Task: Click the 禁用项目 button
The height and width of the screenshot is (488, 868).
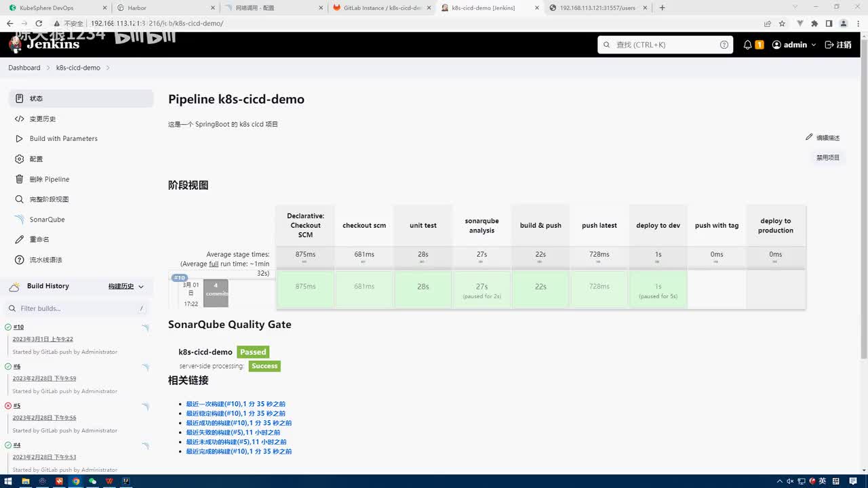Action: tap(828, 157)
